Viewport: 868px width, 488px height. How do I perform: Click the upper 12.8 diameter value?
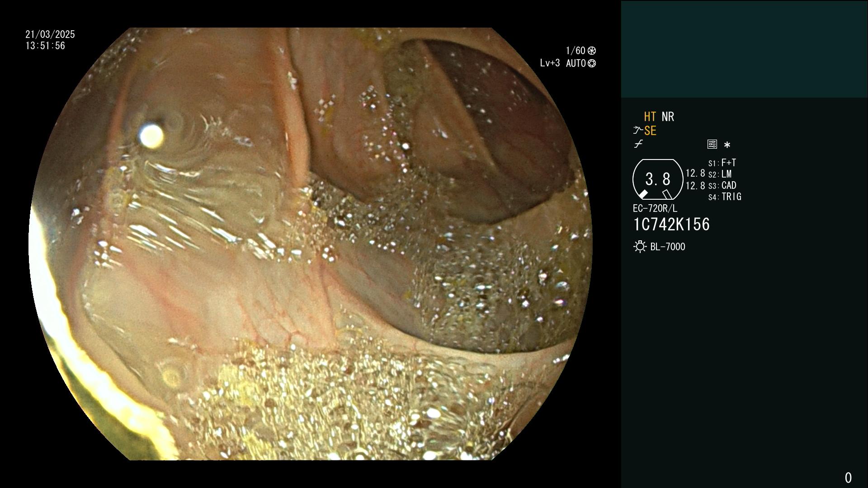[x=695, y=173]
